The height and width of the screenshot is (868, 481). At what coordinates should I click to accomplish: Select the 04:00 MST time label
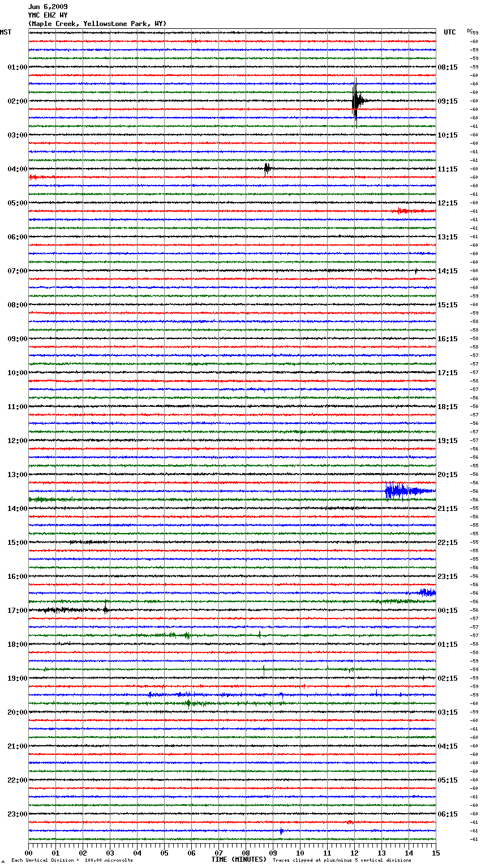point(18,169)
